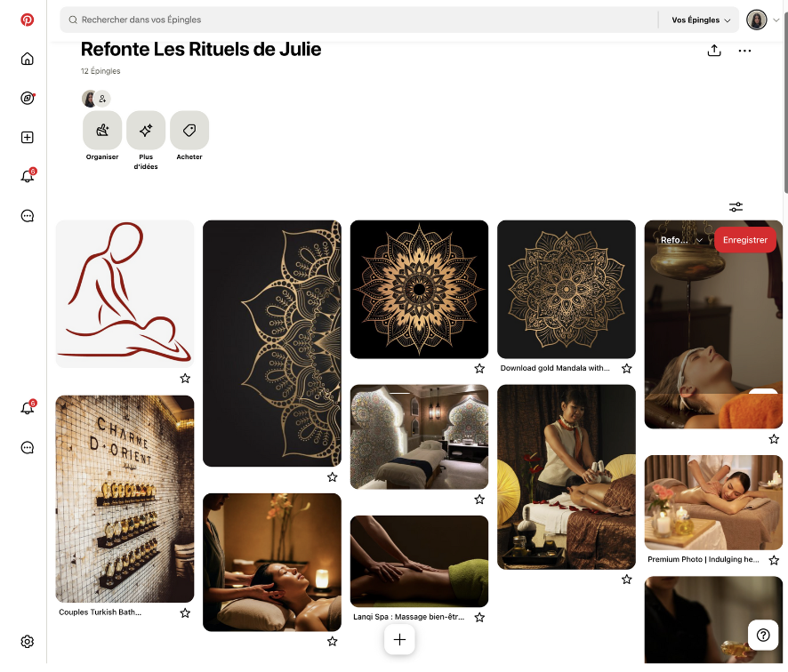Go to the Home feed icon
This screenshot has width=788, height=672.
click(x=28, y=59)
